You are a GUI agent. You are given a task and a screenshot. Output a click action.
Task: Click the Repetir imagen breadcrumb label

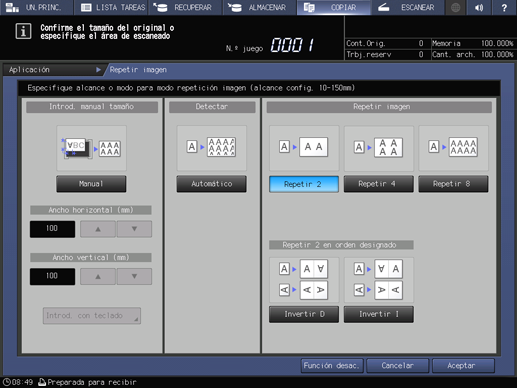click(138, 70)
